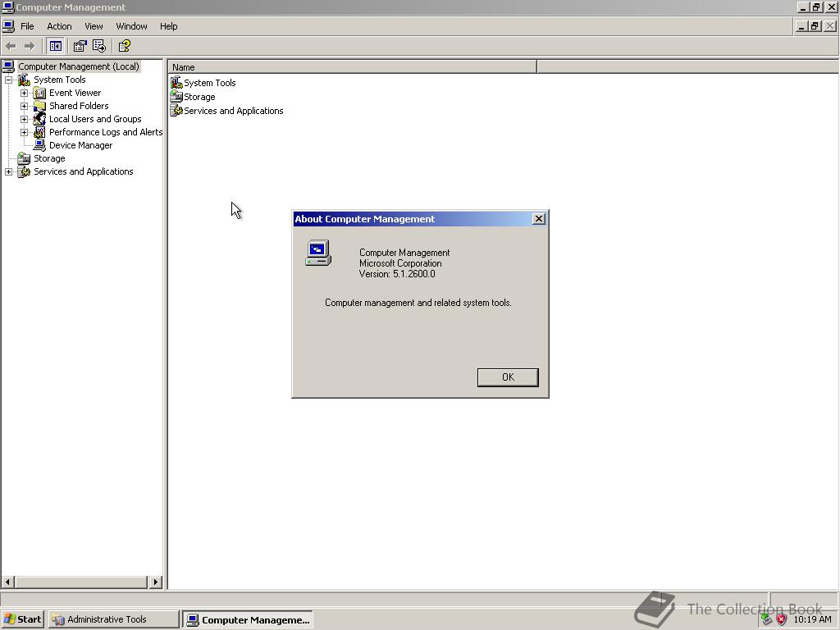Click 'Version: 5.1.2600.0' text in dialog
840x630 pixels.
[397, 274]
